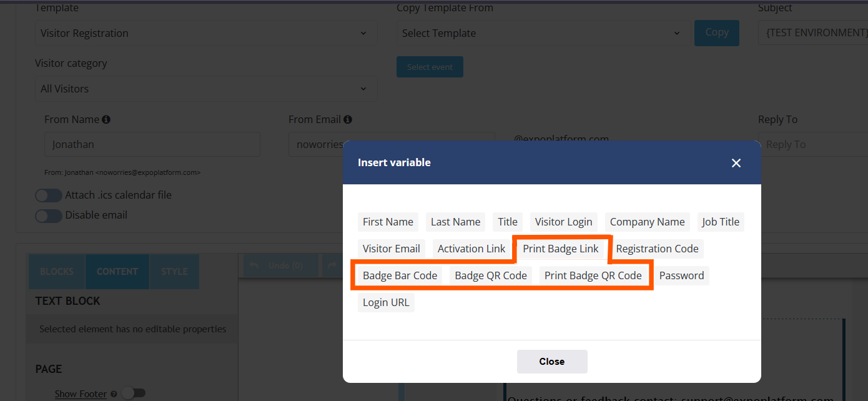Open the Select Template dropdown
868x401 pixels.
pos(543,33)
